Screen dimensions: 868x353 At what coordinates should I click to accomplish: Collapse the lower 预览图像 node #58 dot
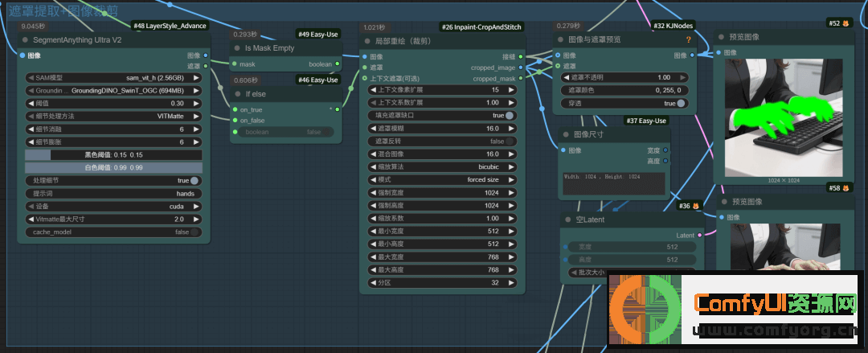pyautogui.click(x=724, y=202)
